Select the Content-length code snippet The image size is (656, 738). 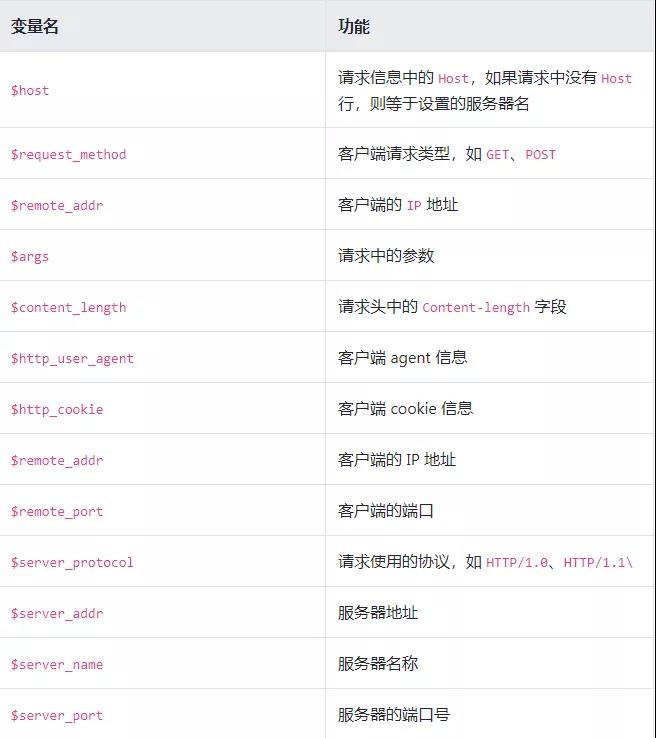click(476, 308)
